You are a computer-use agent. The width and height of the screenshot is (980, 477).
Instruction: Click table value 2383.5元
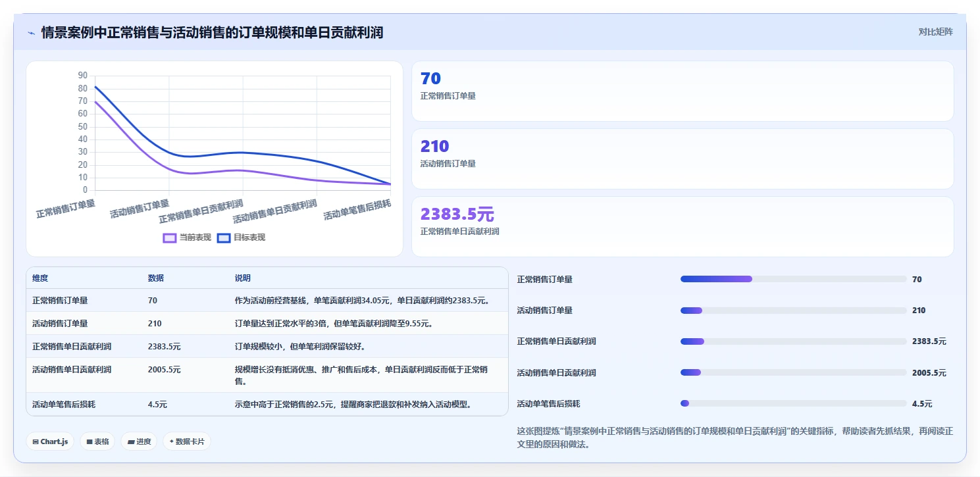pyautogui.click(x=165, y=346)
